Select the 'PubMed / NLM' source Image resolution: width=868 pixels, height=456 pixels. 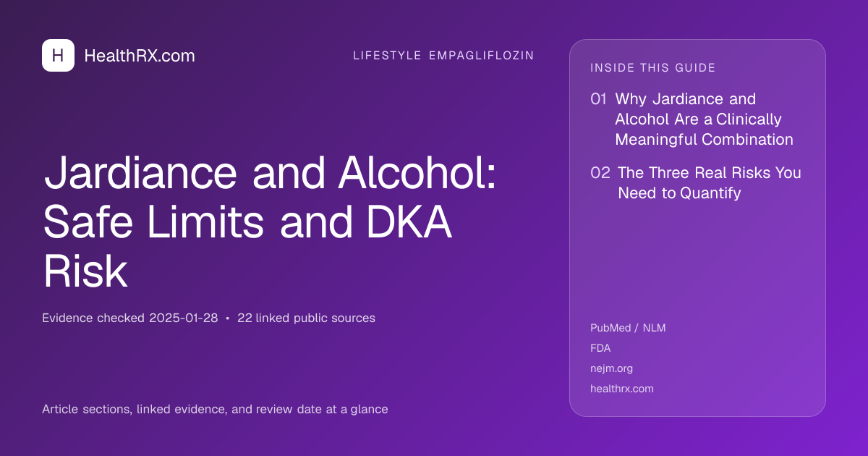pyautogui.click(x=628, y=328)
